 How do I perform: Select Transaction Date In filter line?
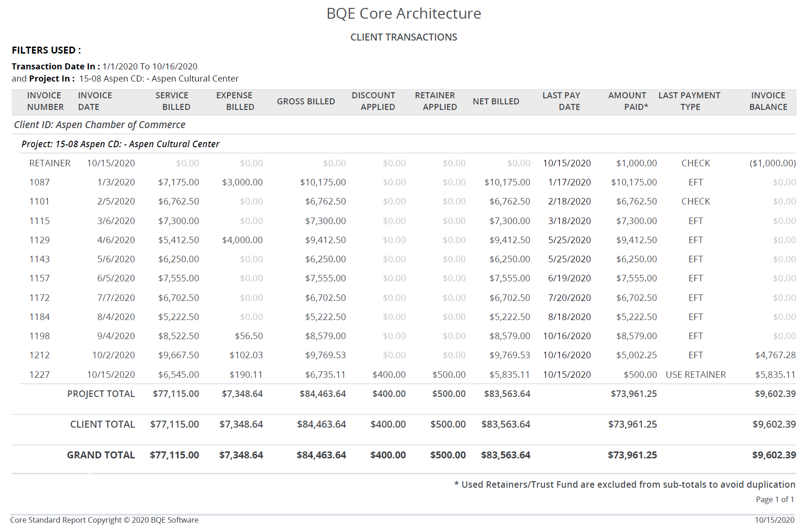tap(104, 67)
